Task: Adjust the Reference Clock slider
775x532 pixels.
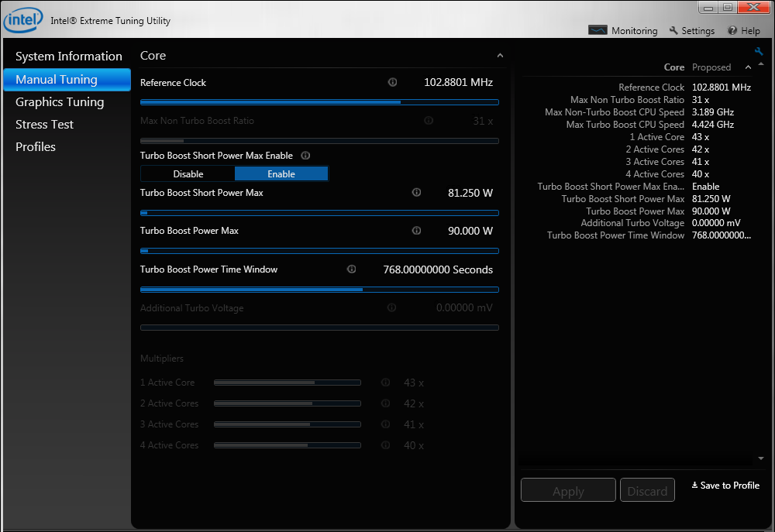Action: (x=319, y=102)
